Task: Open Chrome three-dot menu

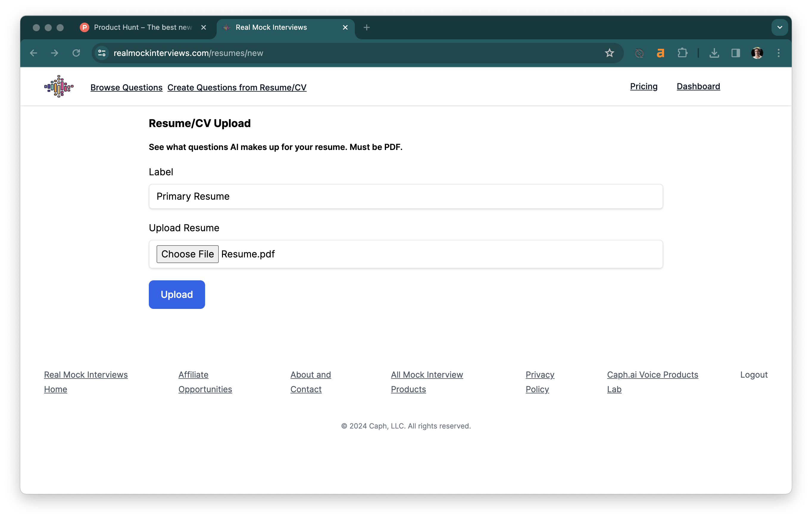Action: (x=778, y=53)
